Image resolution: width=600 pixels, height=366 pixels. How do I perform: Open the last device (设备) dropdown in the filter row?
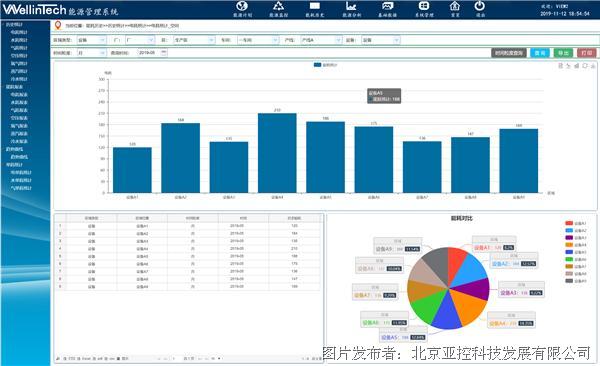point(381,40)
